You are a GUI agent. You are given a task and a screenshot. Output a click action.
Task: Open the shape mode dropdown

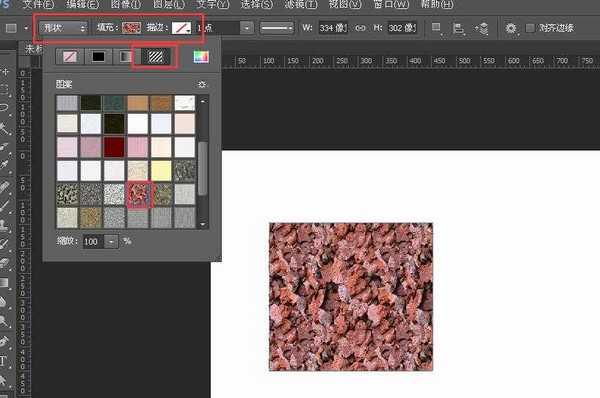(63, 28)
